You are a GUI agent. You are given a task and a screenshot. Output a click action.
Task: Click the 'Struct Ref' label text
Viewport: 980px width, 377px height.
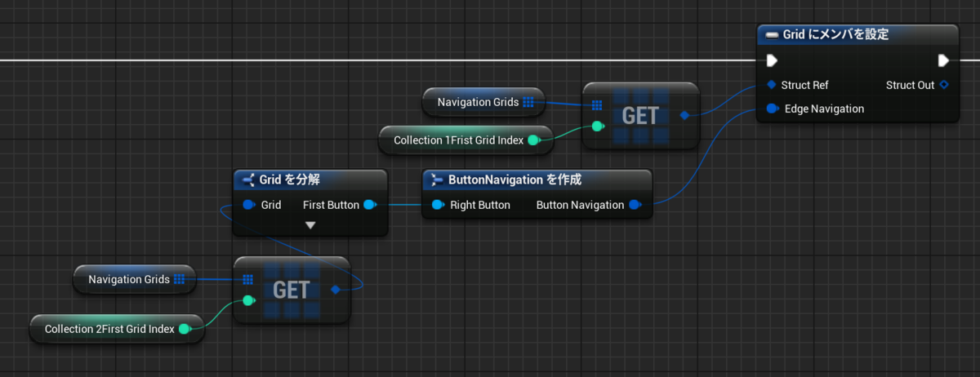tap(805, 85)
